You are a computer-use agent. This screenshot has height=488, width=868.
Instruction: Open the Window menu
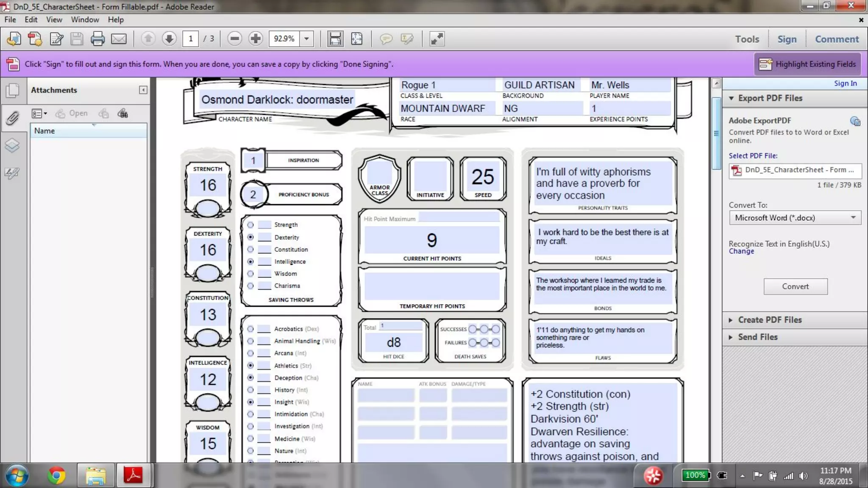tap(85, 19)
